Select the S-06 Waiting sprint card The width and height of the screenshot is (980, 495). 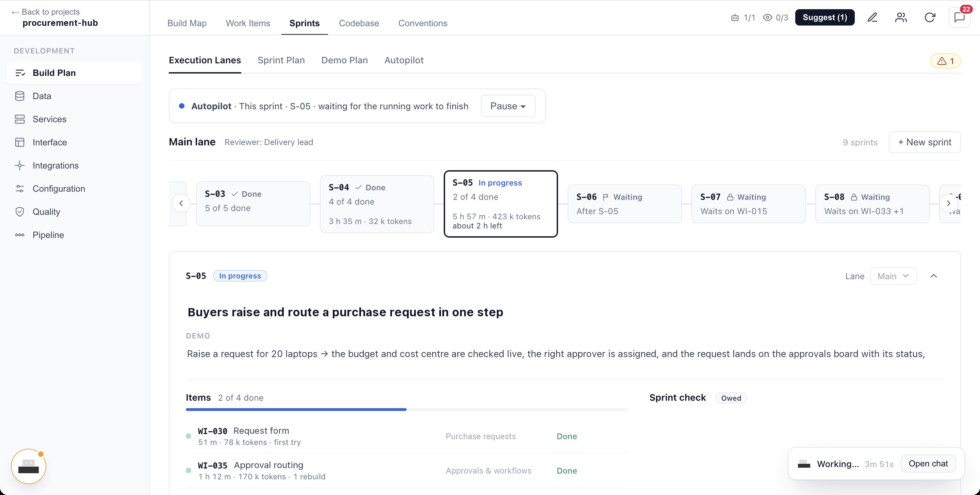(624, 204)
